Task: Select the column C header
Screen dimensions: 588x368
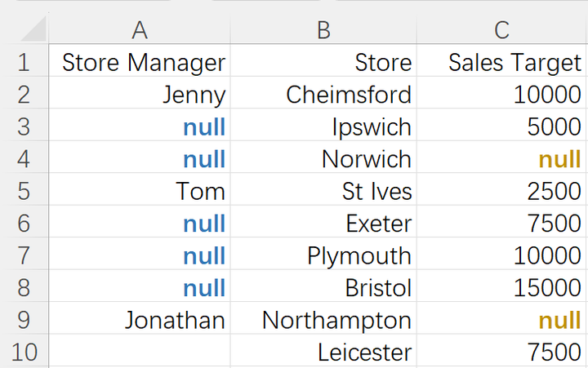Action: tap(501, 30)
